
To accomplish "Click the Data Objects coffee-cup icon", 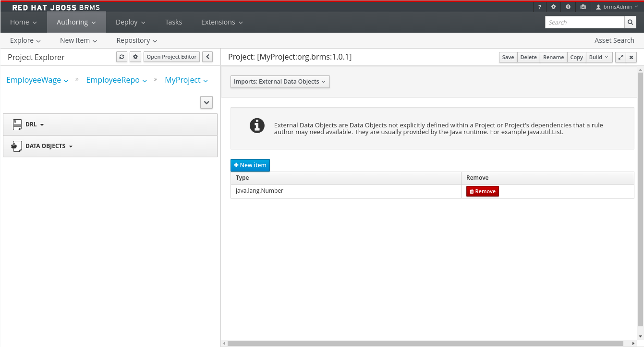I will pyautogui.click(x=17, y=146).
